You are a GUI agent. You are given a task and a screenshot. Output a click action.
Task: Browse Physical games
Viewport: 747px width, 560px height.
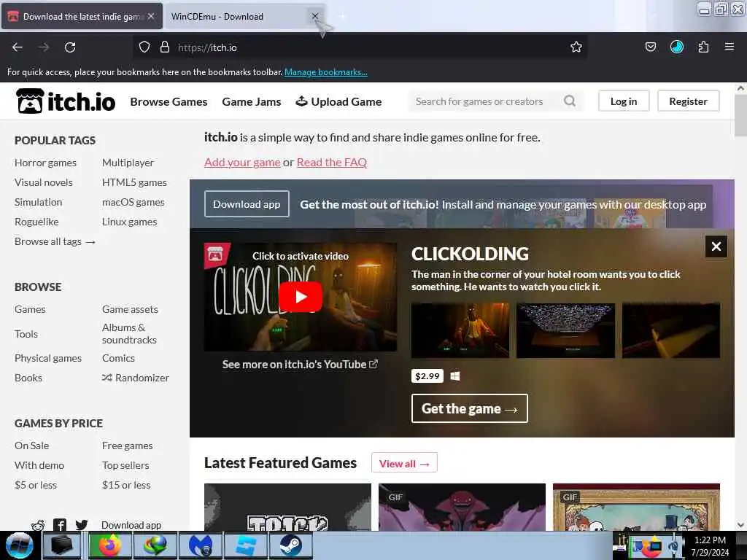pos(48,358)
